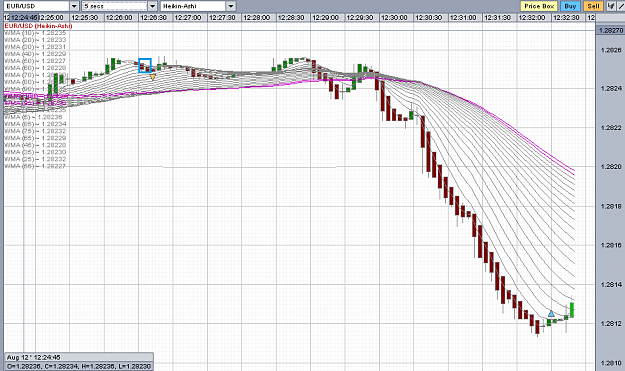Viewport: 625px width, 371px height.
Task: Select the WMA (50) legend entry
Action: (35, 61)
